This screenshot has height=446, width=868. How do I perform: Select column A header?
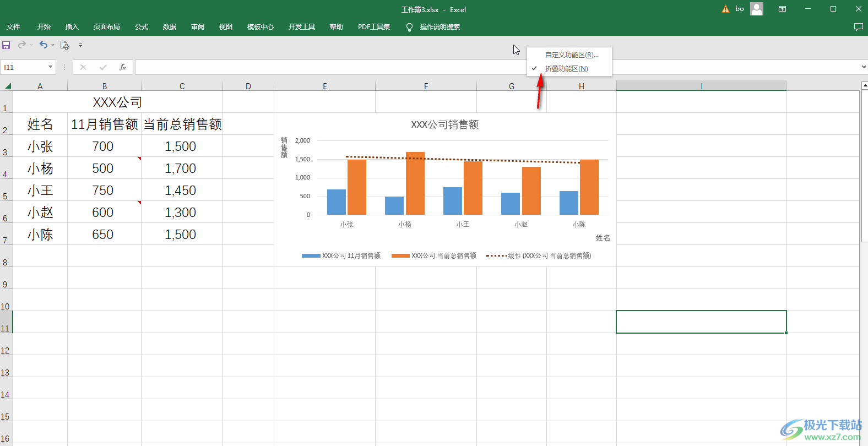pos(40,86)
